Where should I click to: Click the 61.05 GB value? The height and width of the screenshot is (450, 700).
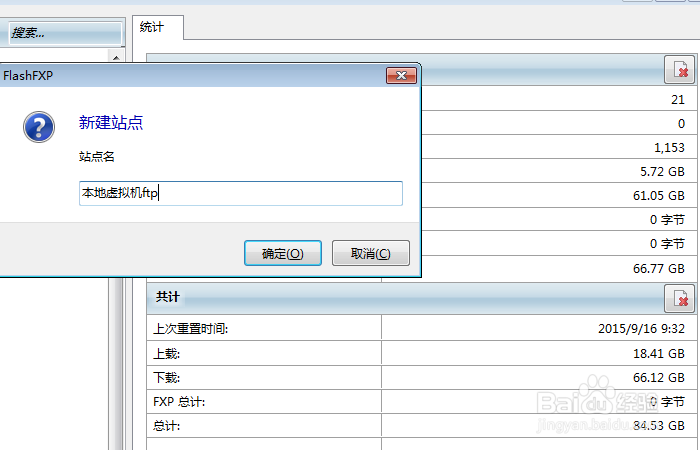658,196
